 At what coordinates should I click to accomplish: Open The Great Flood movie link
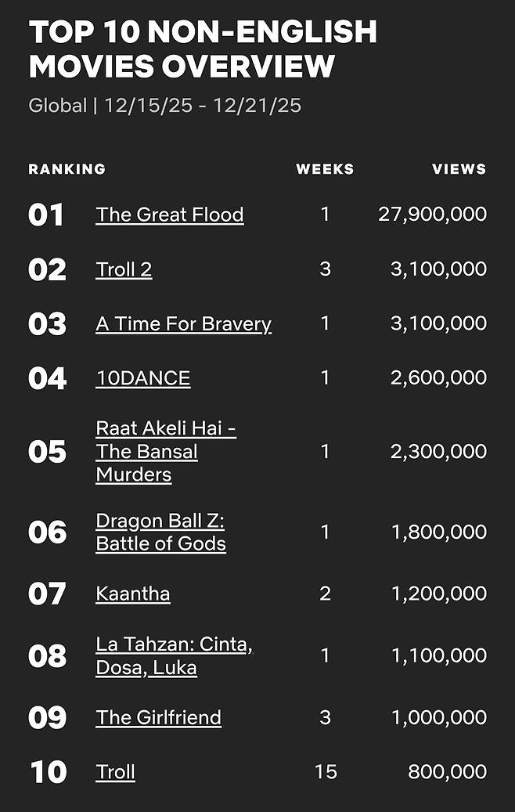[x=169, y=215]
